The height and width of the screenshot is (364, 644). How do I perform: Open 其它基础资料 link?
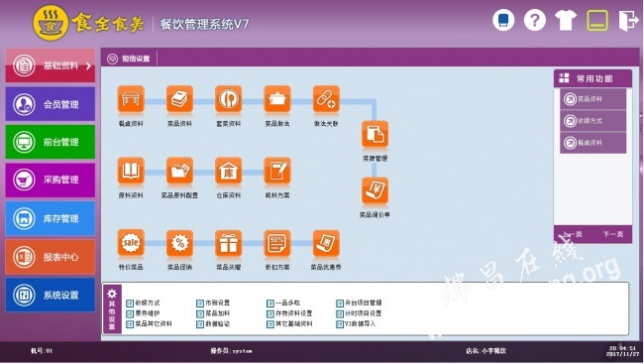tap(289, 324)
